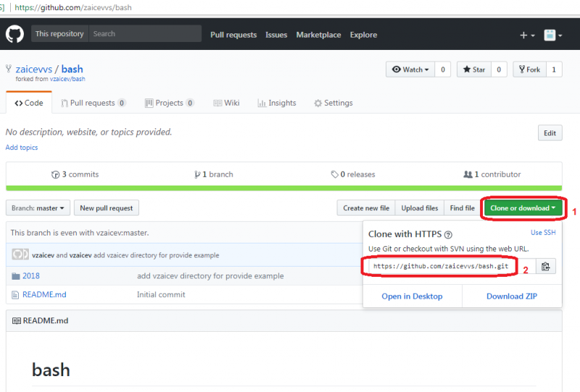
Task: Open the Projects tab
Action: (x=170, y=103)
